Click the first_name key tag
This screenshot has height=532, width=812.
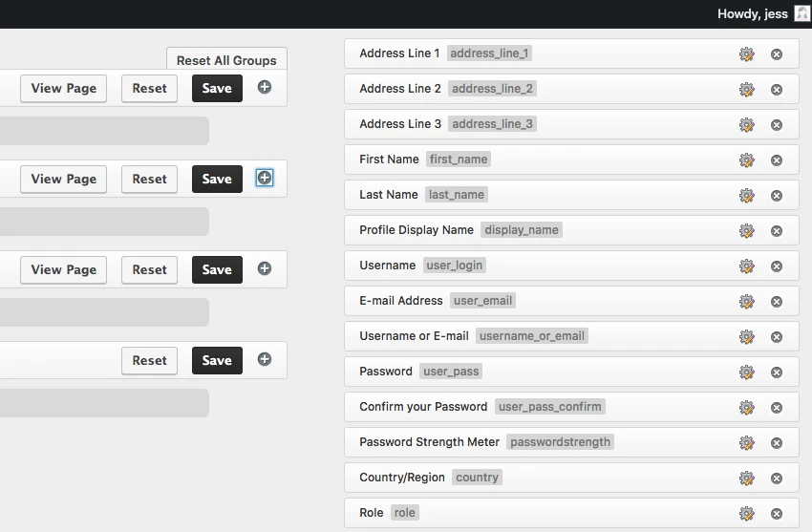(459, 160)
